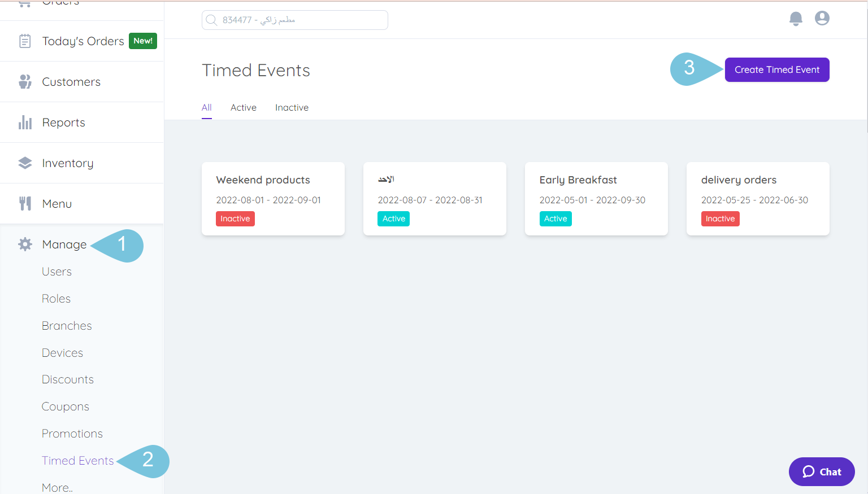Screen dimensions: 868x494
Task: Select the All events filter tab
Action: (206, 107)
